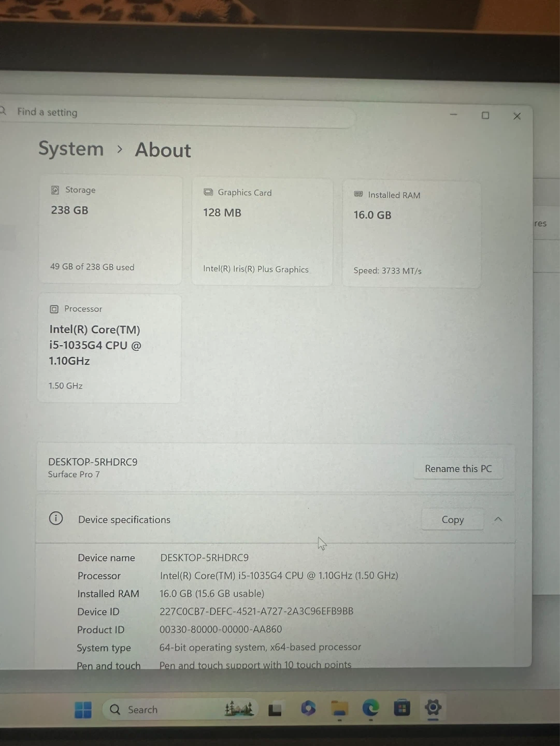This screenshot has height=746, width=560.
Task: Click the 'Surface Pro 7' model text
Action: click(x=74, y=474)
